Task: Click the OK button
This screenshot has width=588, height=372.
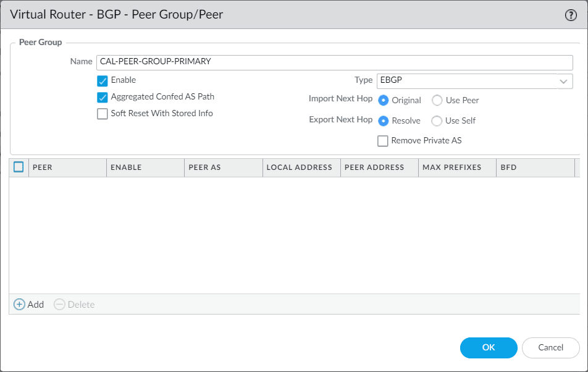Action: (x=489, y=347)
